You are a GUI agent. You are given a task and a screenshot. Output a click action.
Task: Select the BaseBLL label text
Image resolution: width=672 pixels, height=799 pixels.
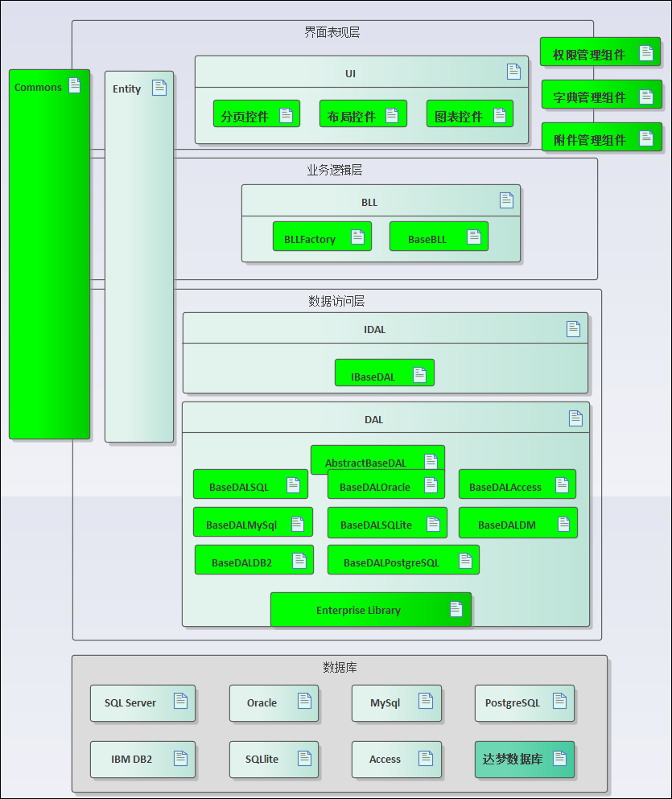tap(427, 240)
